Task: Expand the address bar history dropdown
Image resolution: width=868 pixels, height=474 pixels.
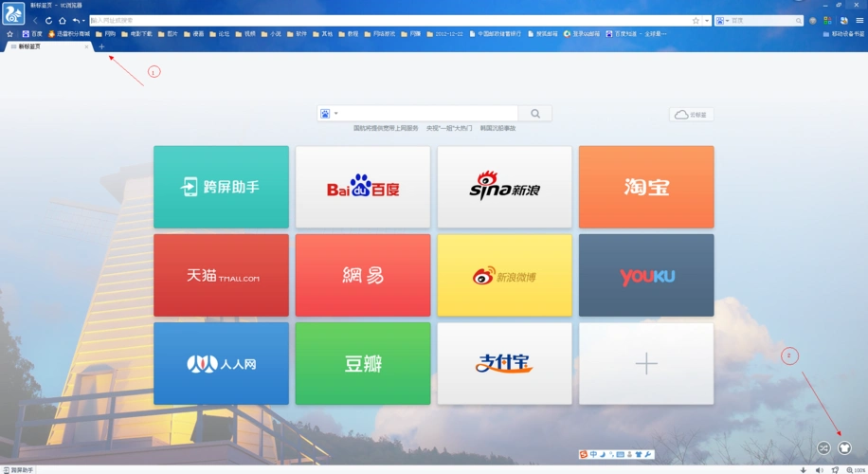Action: [x=707, y=21]
